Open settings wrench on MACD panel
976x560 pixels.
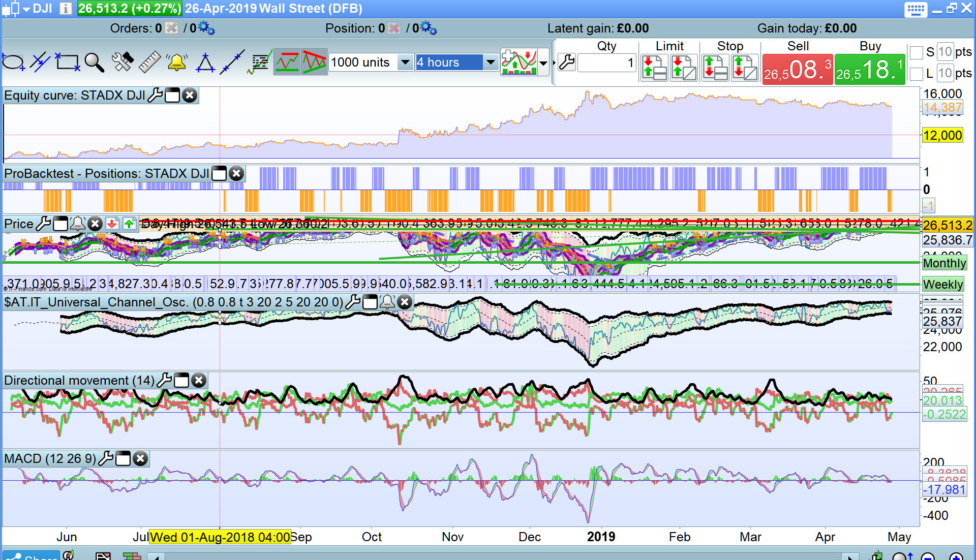click(x=106, y=459)
